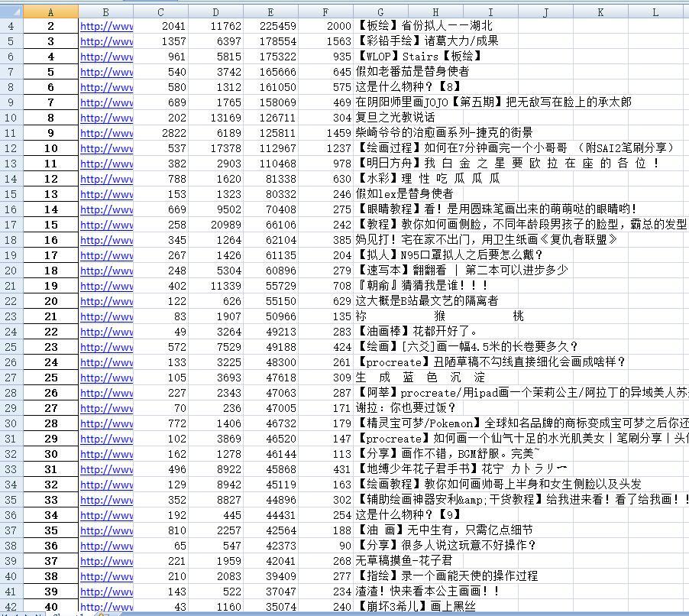Select row header 10
Image resolution: width=689 pixels, height=616 pixels.
pyautogui.click(x=11, y=118)
